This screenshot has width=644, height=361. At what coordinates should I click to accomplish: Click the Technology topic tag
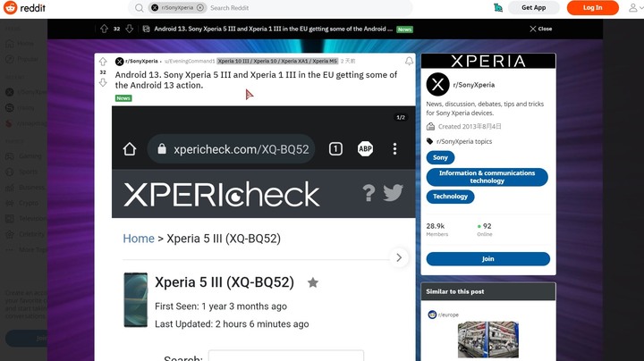pyautogui.click(x=450, y=197)
